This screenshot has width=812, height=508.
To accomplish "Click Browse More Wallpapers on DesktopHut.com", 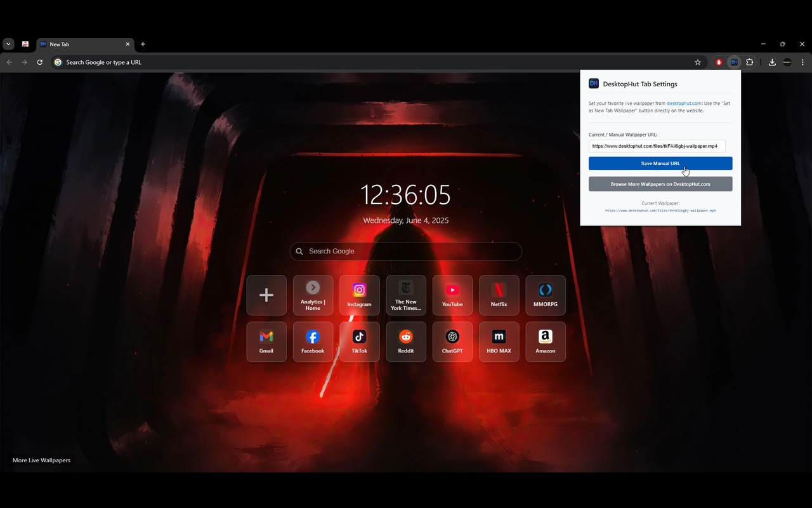I will 660,184.
